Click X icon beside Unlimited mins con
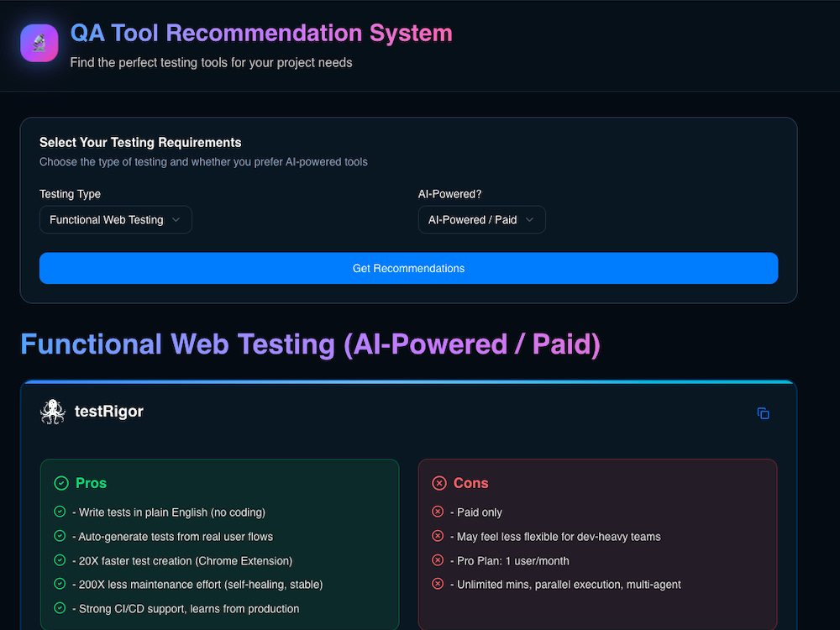Image resolution: width=840 pixels, height=630 pixels. point(438,584)
